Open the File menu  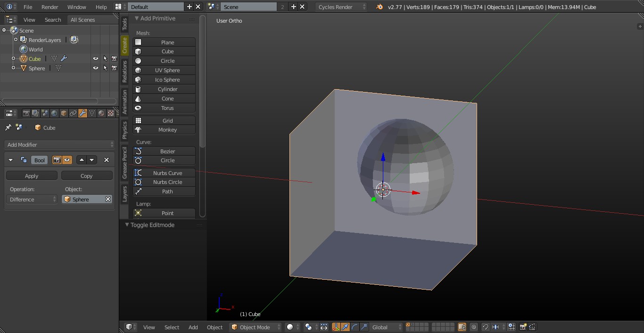28,7
